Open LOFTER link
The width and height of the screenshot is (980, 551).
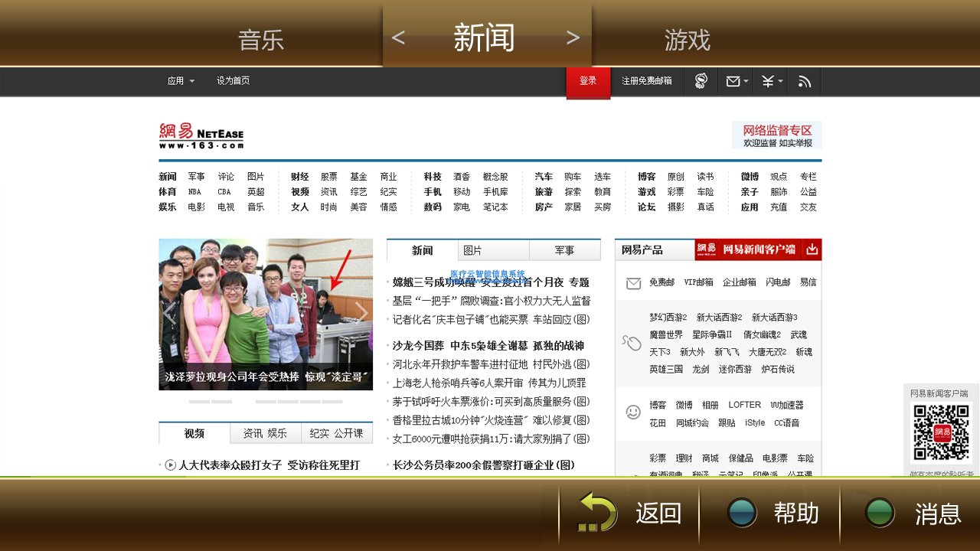click(x=745, y=405)
